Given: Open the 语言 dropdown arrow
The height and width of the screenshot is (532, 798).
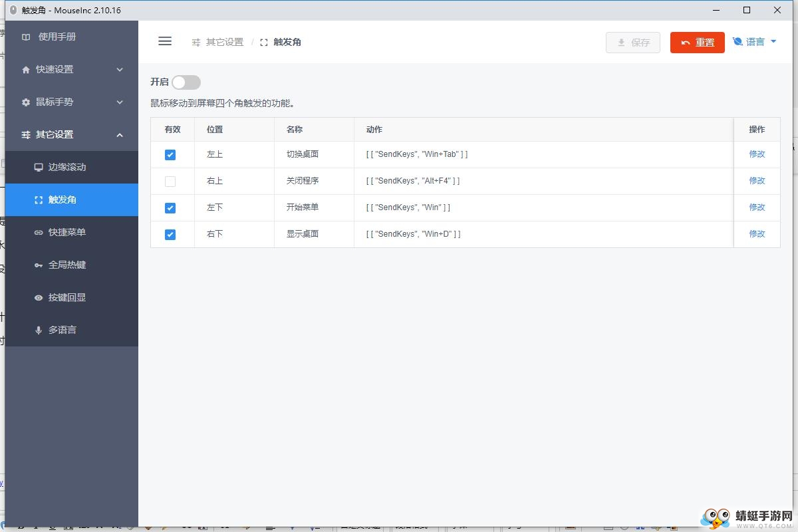Looking at the screenshot, I should point(773,42).
